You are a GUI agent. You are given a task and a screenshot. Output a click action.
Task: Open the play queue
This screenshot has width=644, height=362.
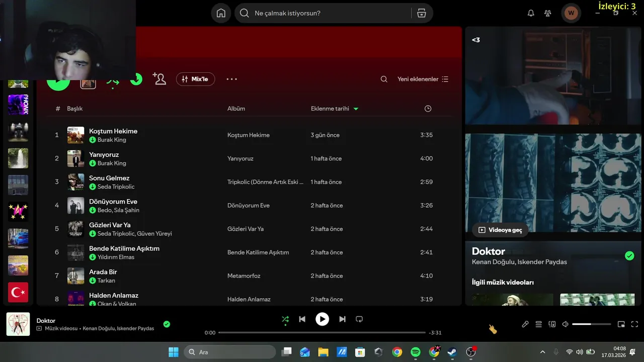point(538,324)
